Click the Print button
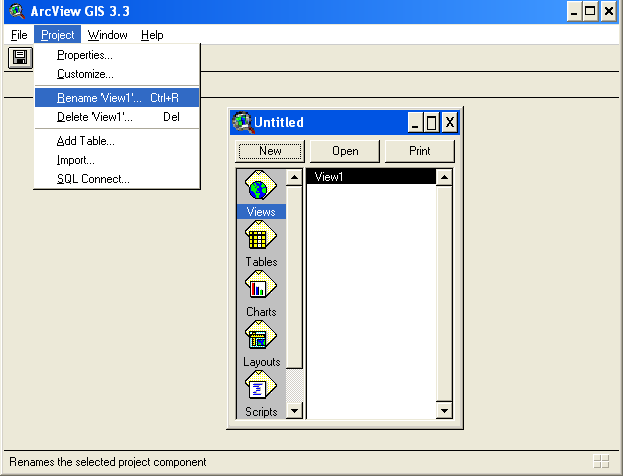Image resolution: width=623 pixels, height=476 pixels. [x=420, y=151]
